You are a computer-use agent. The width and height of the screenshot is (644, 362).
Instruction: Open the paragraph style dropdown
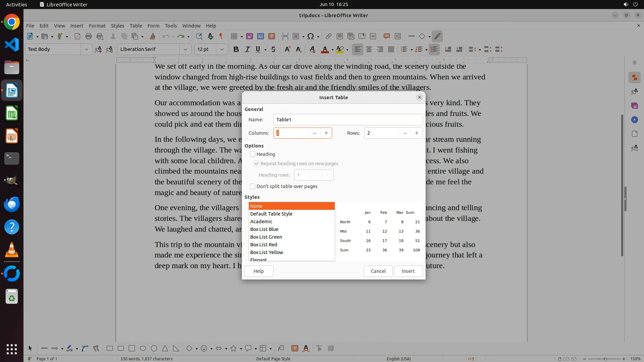(x=86, y=49)
